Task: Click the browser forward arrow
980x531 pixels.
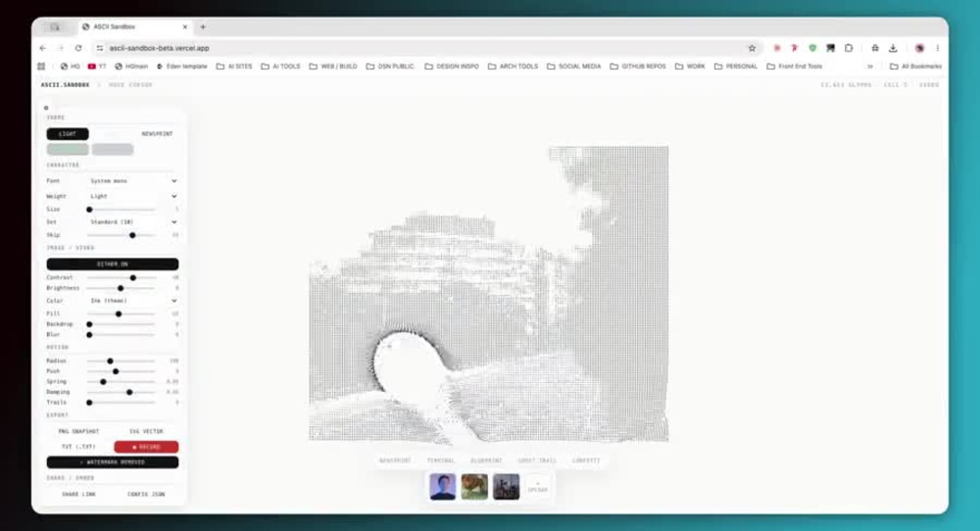Action: [x=61, y=48]
